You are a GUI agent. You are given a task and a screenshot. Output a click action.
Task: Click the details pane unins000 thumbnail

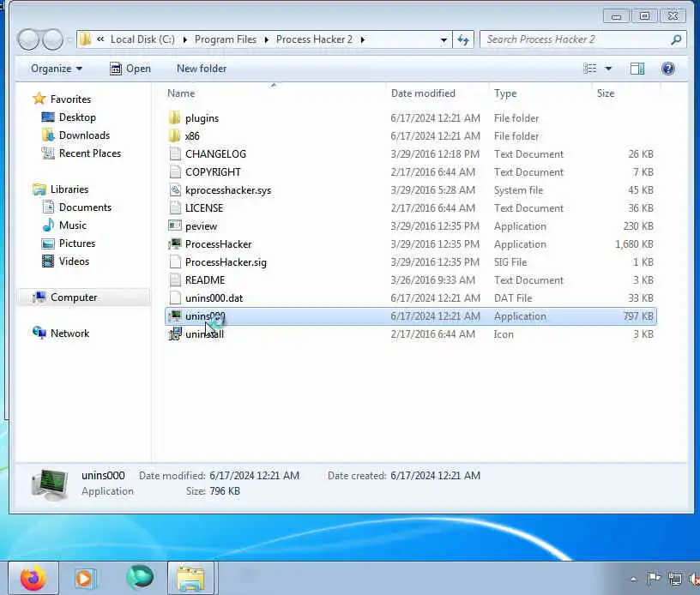50,484
